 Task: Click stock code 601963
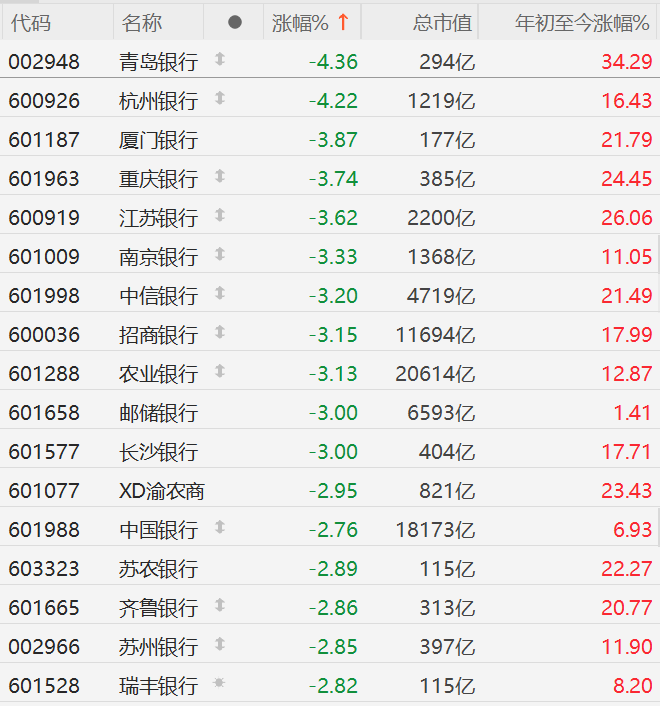point(44,179)
